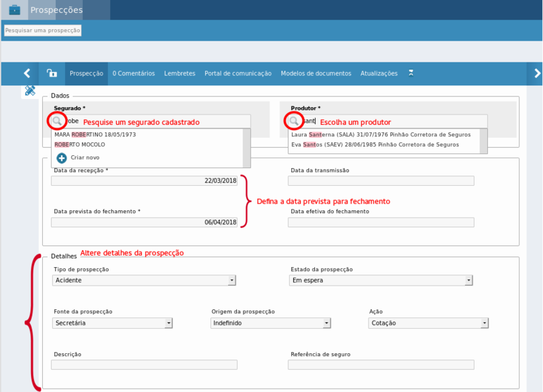
Task: Click into the Segurado input field
Action: click(151, 121)
